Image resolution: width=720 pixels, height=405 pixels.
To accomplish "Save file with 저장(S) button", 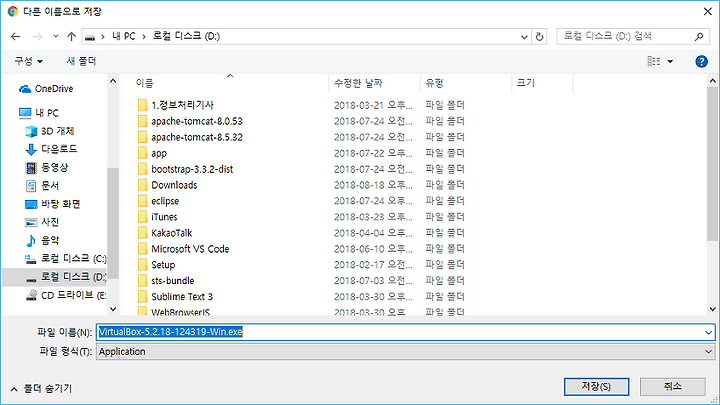I will 596,387.
